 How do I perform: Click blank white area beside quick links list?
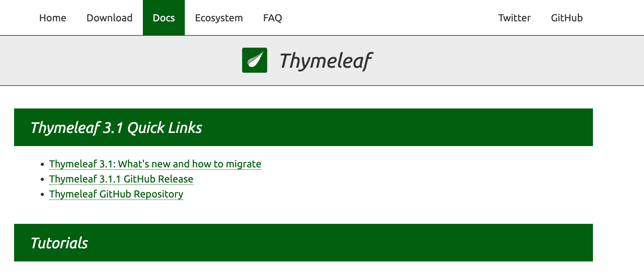[423, 179]
